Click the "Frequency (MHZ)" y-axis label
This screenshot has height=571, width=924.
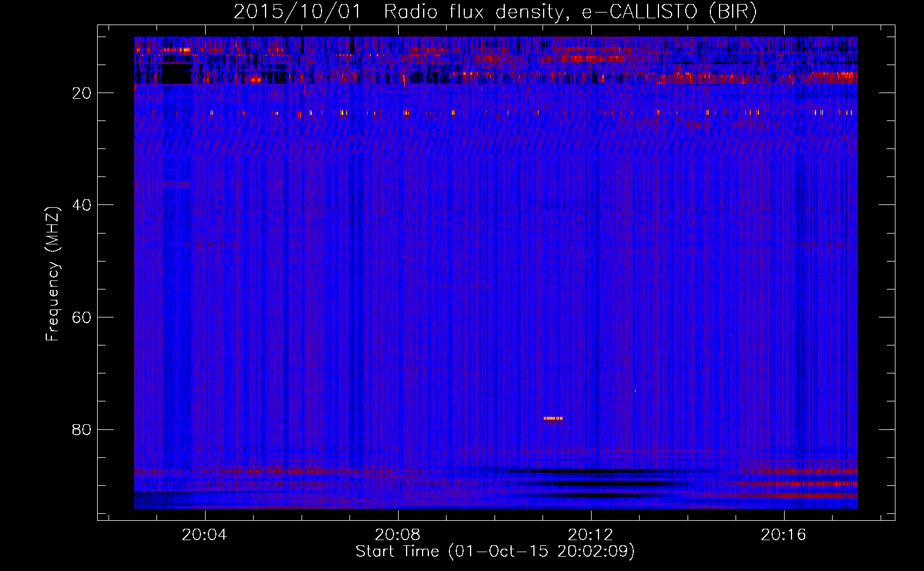point(53,274)
